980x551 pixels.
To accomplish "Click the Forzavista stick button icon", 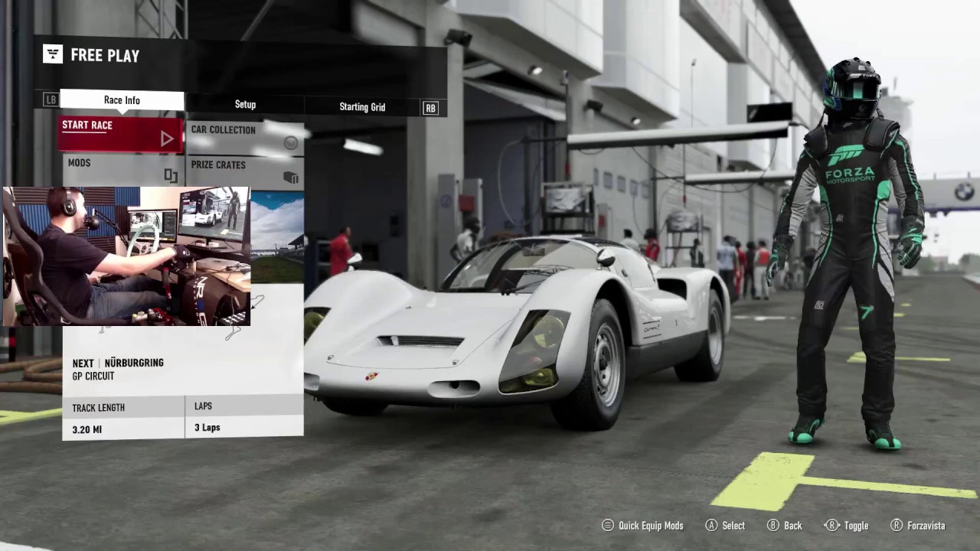I will click(897, 526).
